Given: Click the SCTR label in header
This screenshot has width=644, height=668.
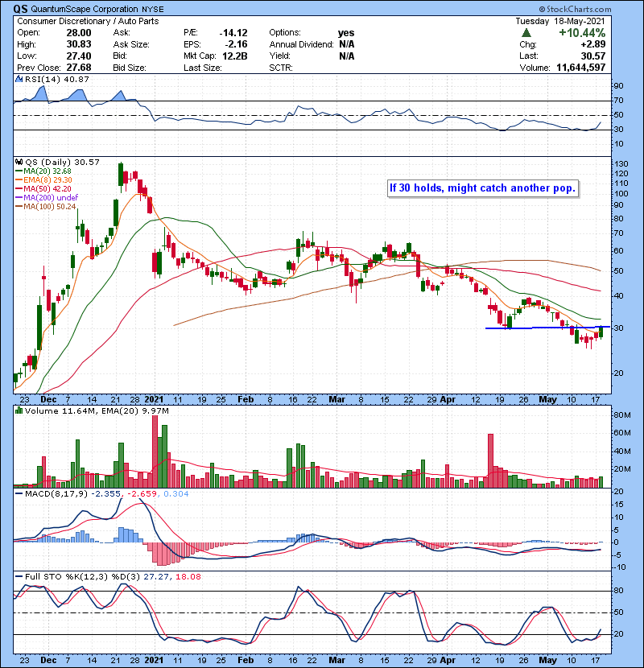Looking at the screenshot, I should [x=281, y=68].
